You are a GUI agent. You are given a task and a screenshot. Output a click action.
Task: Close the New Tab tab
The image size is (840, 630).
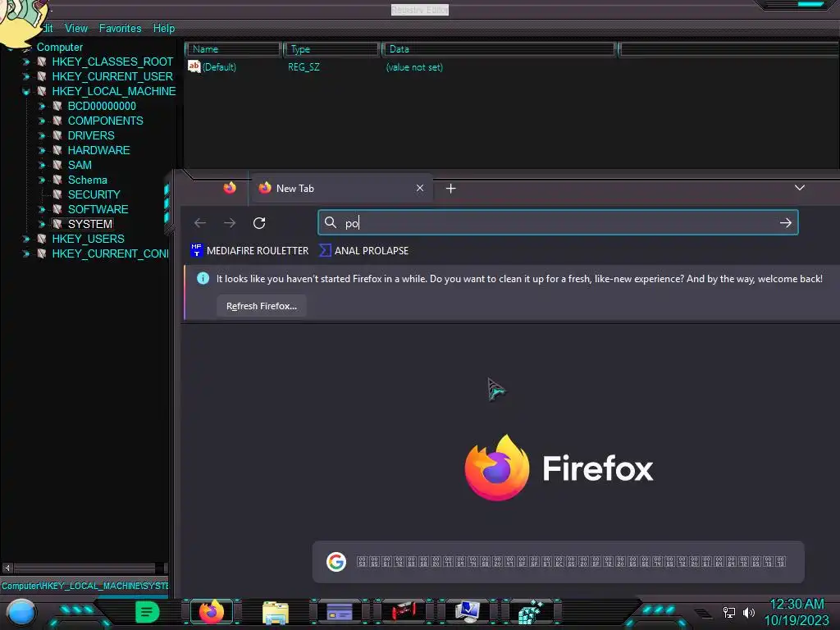pyautogui.click(x=420, y=188)
